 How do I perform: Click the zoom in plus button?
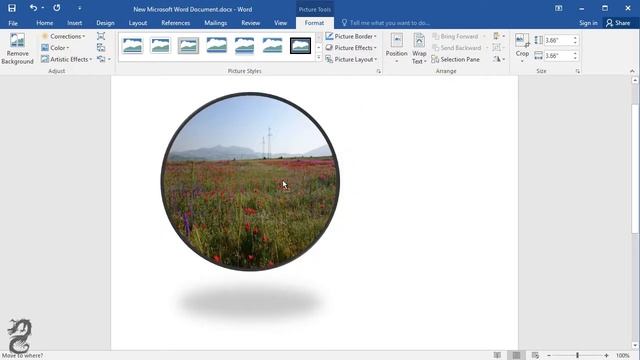click(607, 356)
